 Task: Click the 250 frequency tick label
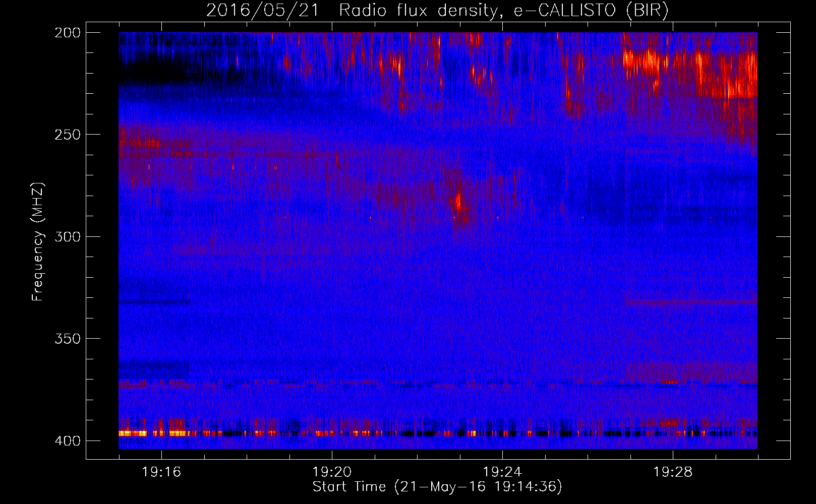tap(68, 135)
